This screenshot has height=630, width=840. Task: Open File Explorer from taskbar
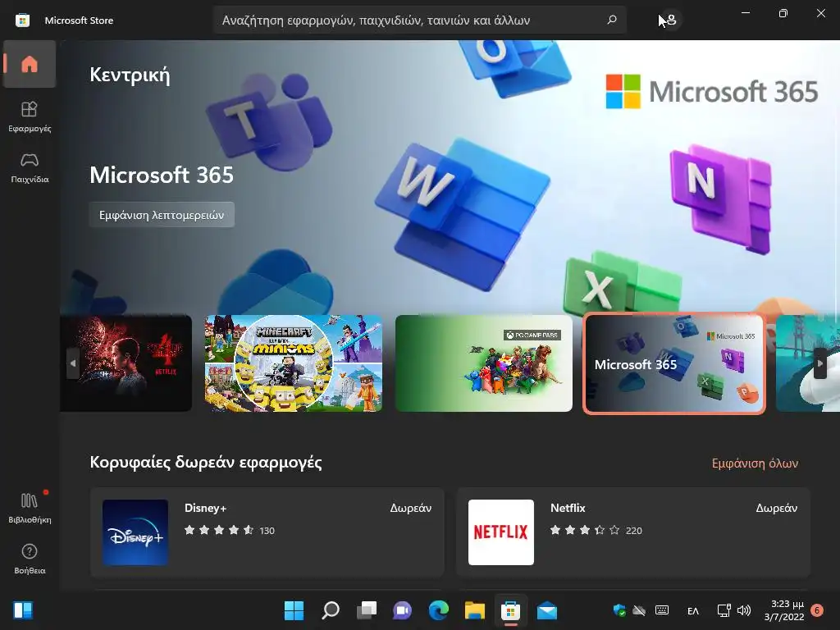pos(475,610)
